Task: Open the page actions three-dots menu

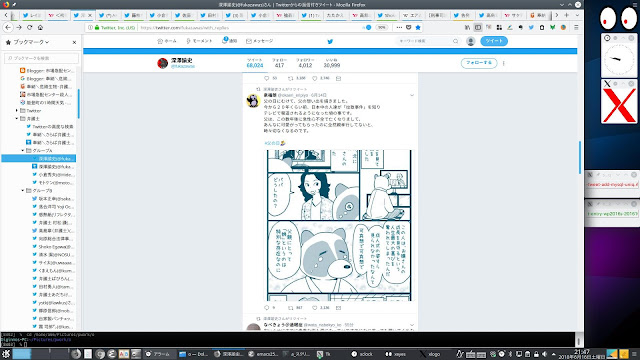Action: click(x=399, y=27)
